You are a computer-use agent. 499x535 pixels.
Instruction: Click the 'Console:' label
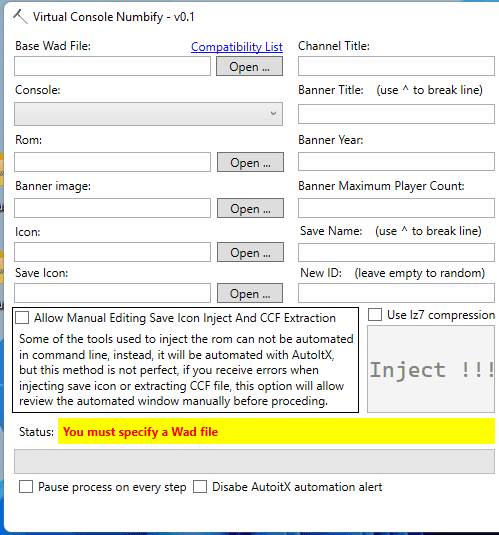[x=38, y=90]
